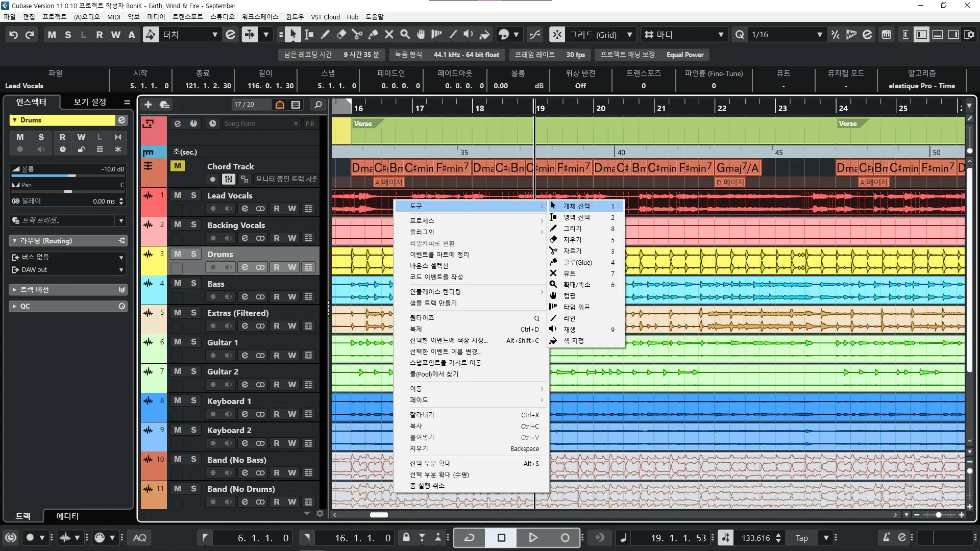Open quantize preset 1/16 dropdown

click(x=786, y=35)
